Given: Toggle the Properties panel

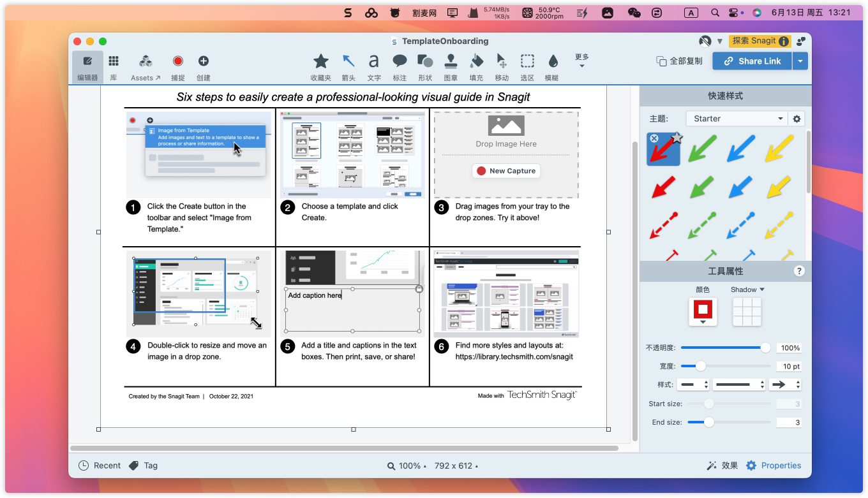Looking at the screenshot, I should [774, 465].
